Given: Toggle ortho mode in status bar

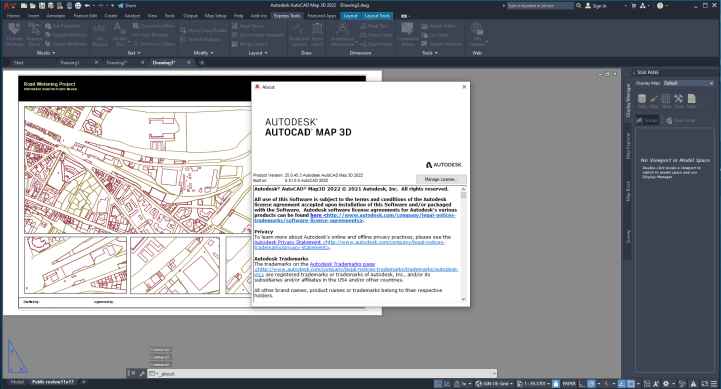Looking at the screenshot, I should tap(582, 383).
